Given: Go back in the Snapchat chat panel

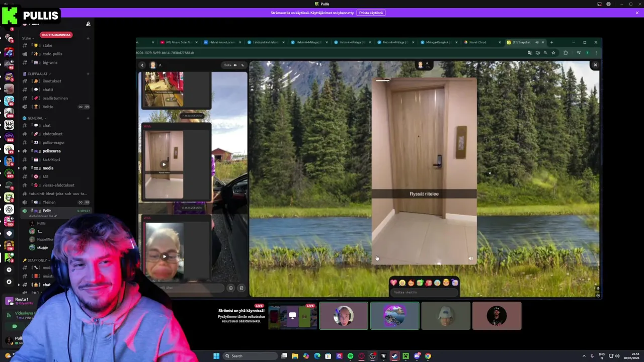Looking at the screenshot, I should coord(142,65).
